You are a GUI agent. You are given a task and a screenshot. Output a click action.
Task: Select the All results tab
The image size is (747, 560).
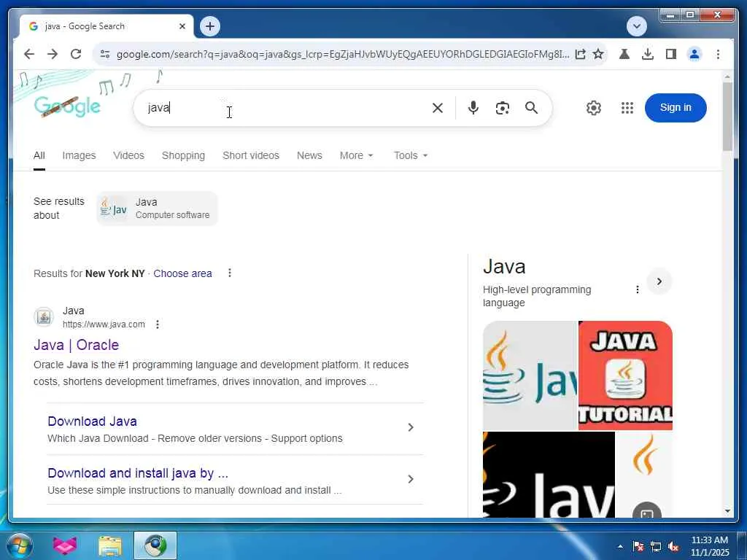pos(39,156)
